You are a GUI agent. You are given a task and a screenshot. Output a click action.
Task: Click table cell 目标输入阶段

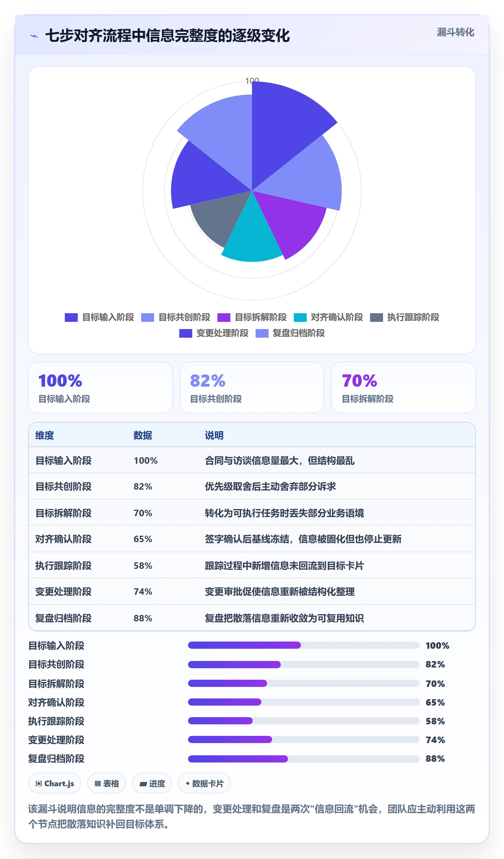63,460
